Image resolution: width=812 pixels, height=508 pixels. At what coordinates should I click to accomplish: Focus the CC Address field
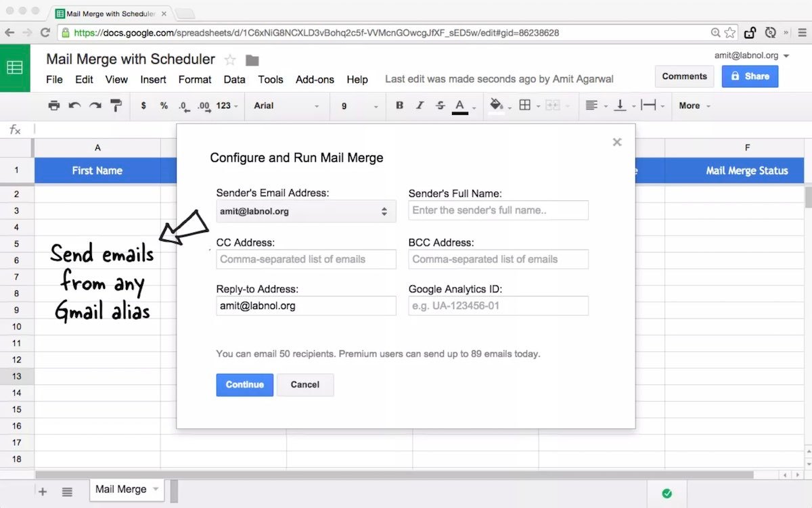[x=306, y=259]
